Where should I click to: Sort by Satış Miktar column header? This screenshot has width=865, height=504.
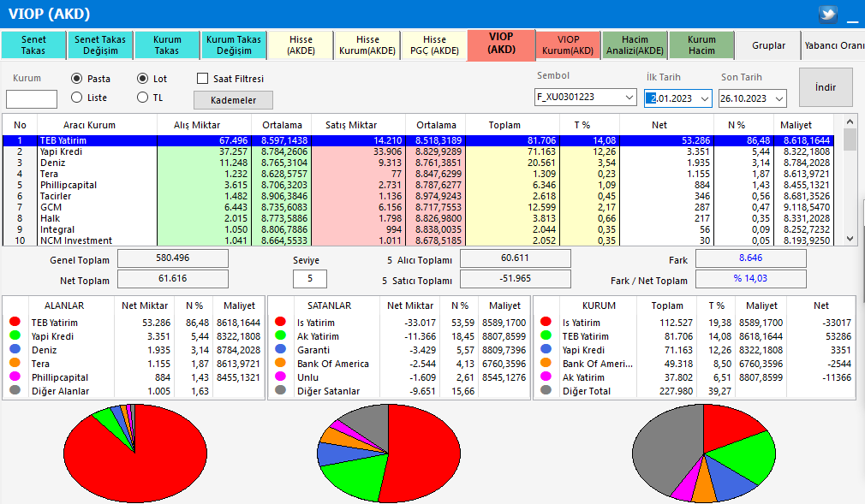351,125
